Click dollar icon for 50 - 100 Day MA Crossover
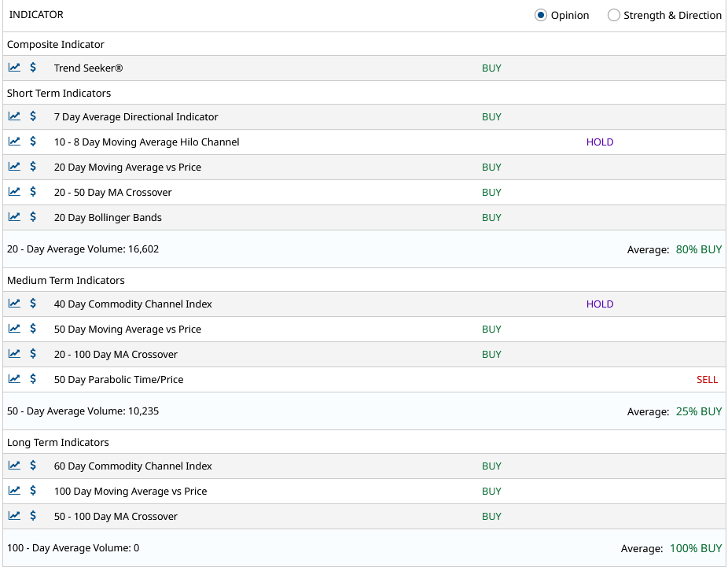This screenshot has width=728, height=571. tap(33, 515)
